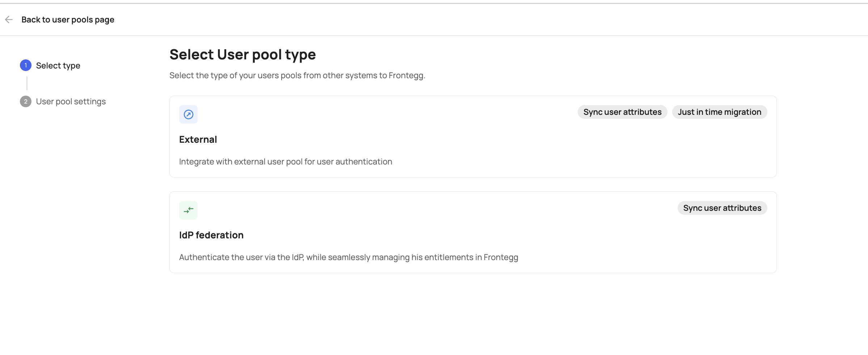Image resolution: width=868 pixels, height=355 pixels.
Task: Click 'Sync user attributes' tag on External card
Action: (x=622, y=112)
